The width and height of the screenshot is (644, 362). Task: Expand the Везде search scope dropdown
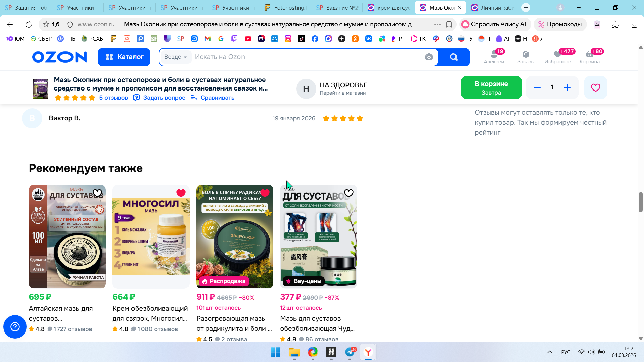[176, 57]
